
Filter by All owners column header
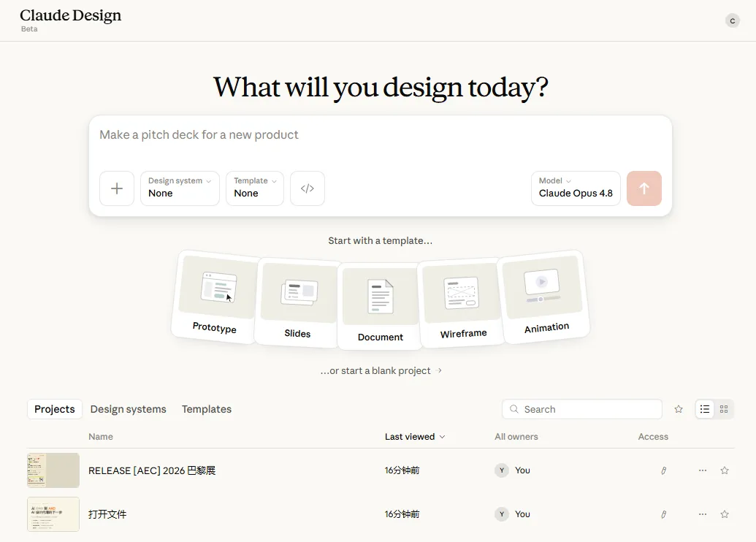coord(516,437)
